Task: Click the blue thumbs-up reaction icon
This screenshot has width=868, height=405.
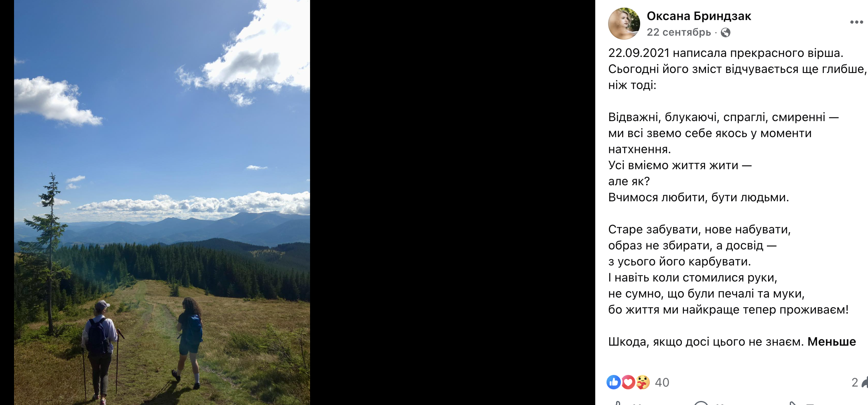Action: [x=614, y=382]
